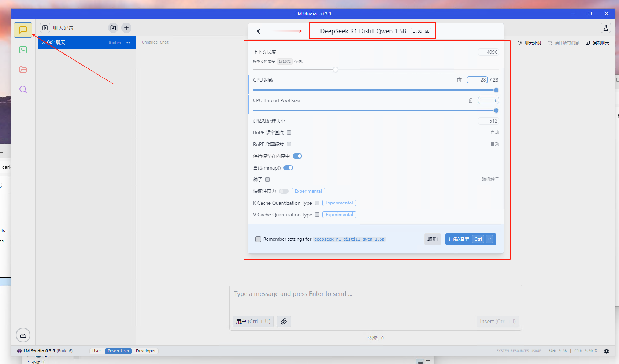The width and height of the screenshot is (619, 364).
Task: Click the 随机种子 label
Action: tap(490, 179)
